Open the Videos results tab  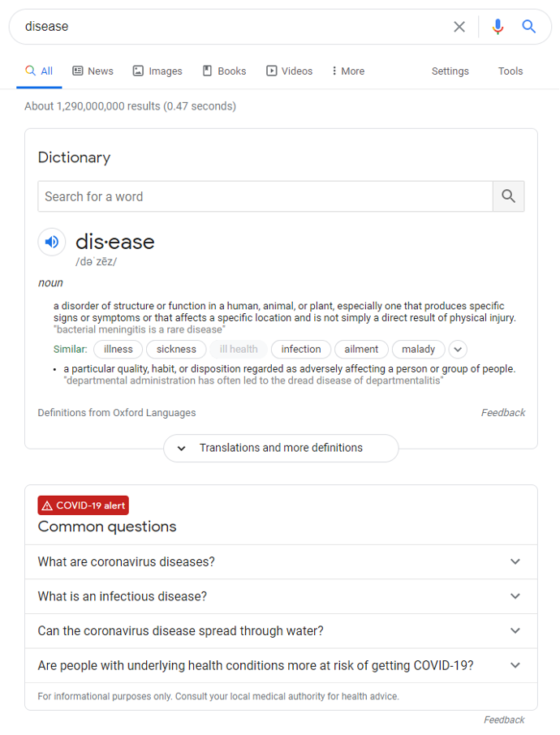(290, 71)
